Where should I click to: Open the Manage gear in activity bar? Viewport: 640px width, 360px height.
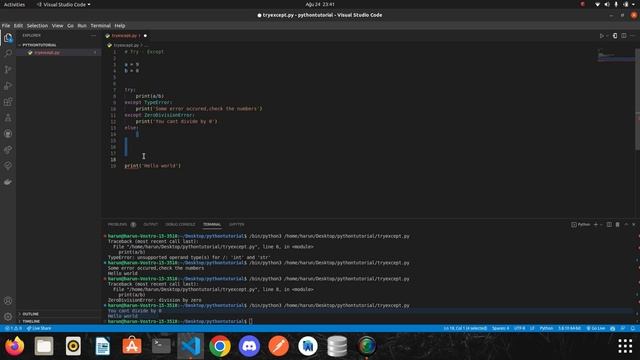(x=8, y=317)
